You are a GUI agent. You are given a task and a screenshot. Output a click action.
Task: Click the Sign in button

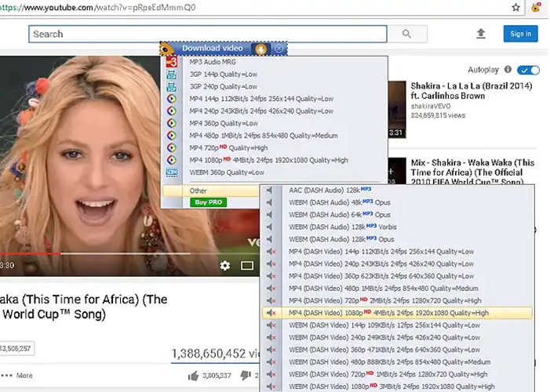coord(520,34)
